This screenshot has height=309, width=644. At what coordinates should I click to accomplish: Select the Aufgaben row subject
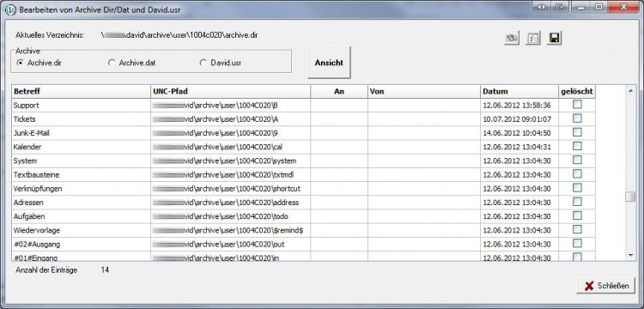point(28,216)
